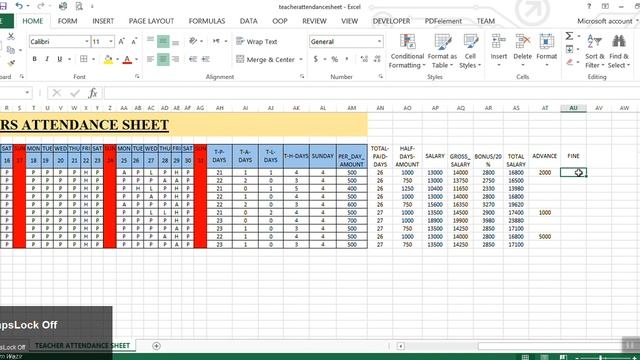This screenshot has height=360, width=640.
Task: Toggle Wrap Text
Action: click(257, 41)
